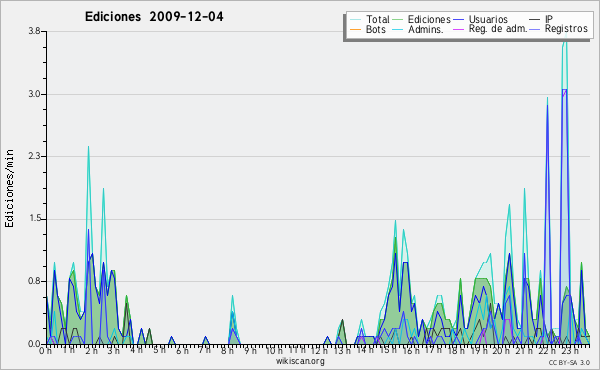Click the y-axis value 2.3
The width and height of the screenshot is (600, 370).
point(34,156)
